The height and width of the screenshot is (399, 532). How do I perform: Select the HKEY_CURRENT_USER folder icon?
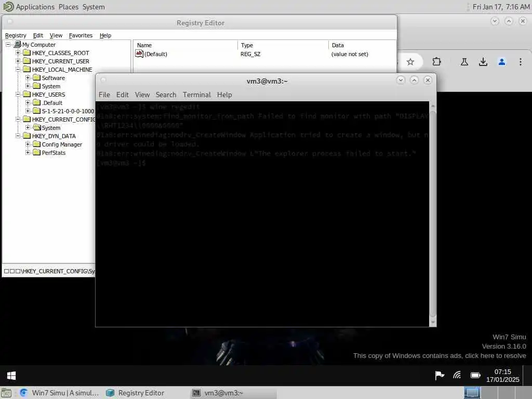click(27, 61)
